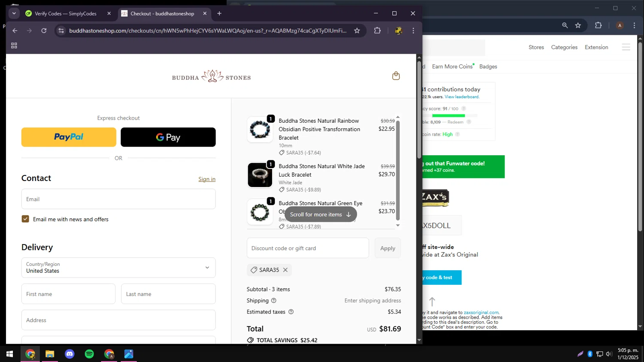644x362 pixels.
Task: Click the SimplyCodes page scrollbar in background
Action: (x=640, y=137)
